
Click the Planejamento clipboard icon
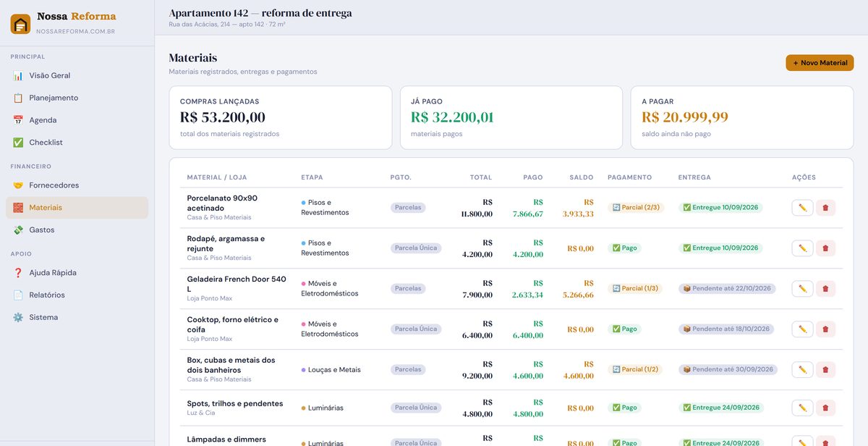pyautogui.click(x=18, y=98)
